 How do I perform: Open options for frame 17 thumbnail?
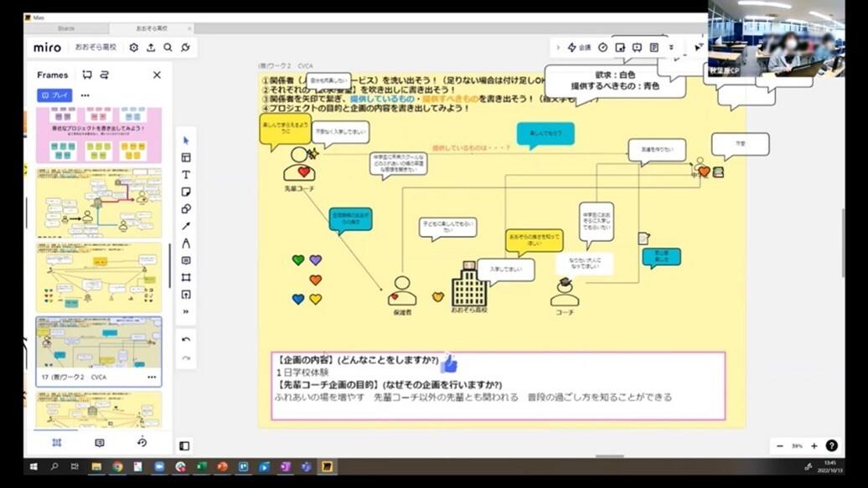pyautogui.click(x=152, y=378)
